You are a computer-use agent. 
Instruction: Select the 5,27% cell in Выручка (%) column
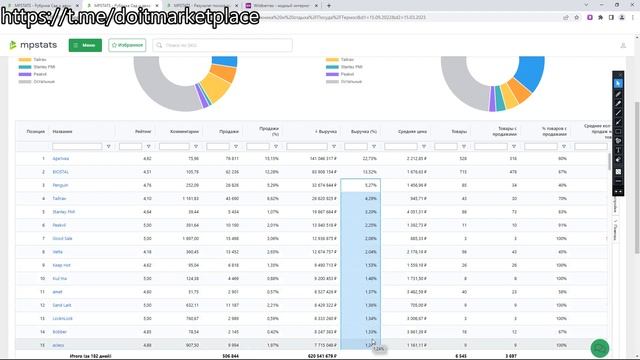pos(361,185)
